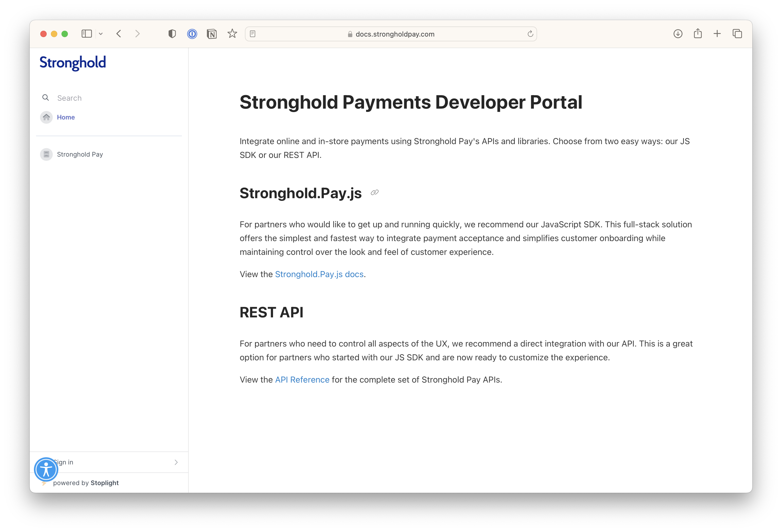The height and width of the screenshot is (532, 782).
Task: Select Home in the sidebar navigation
Action: point(66,117)
